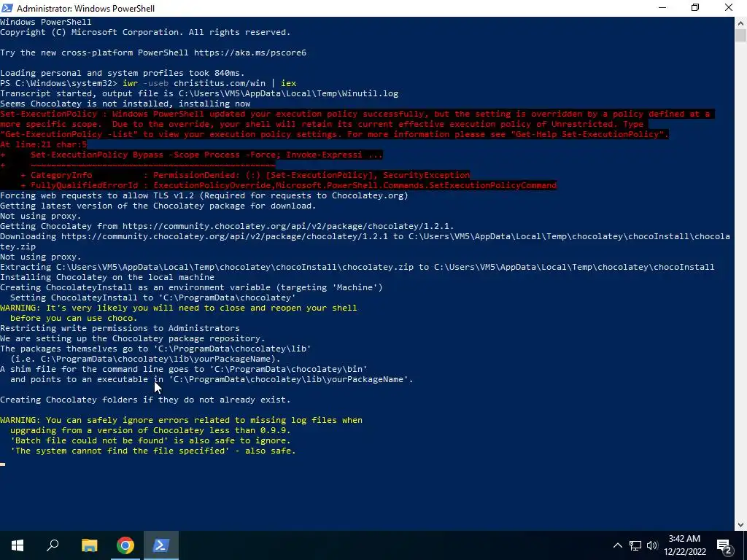Minimize the PowerShell window
The height and width of the screenshot is (560, 747).
coord(662,8)
